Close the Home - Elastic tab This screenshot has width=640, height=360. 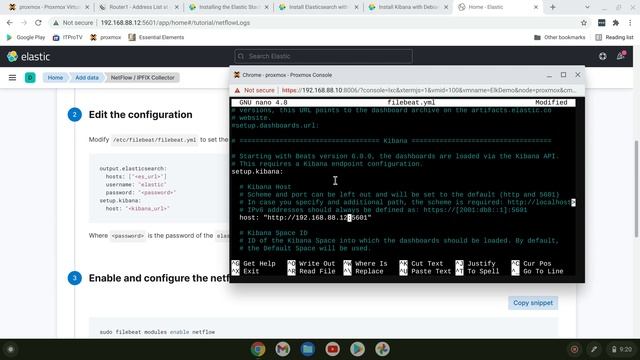536,7
